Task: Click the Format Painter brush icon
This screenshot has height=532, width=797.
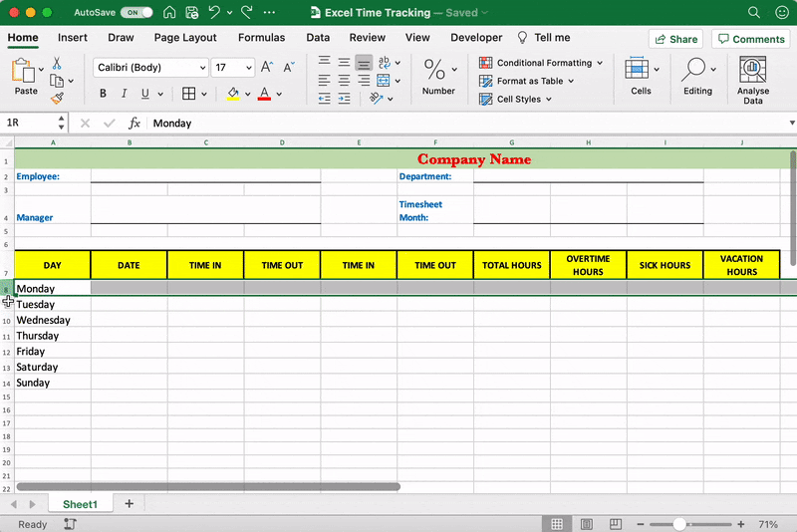Action: pos(57,99)
